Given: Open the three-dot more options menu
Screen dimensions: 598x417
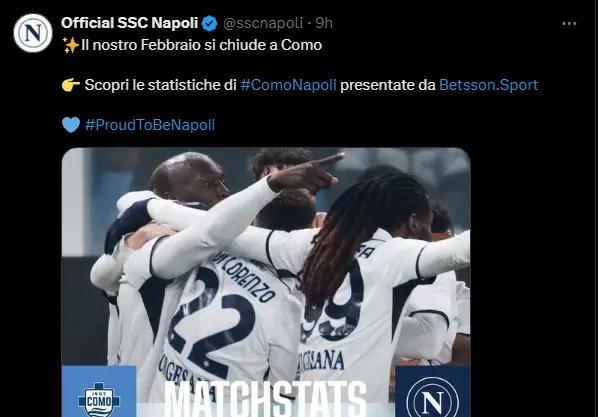Looking at the screenshot, I should (569, 24).
